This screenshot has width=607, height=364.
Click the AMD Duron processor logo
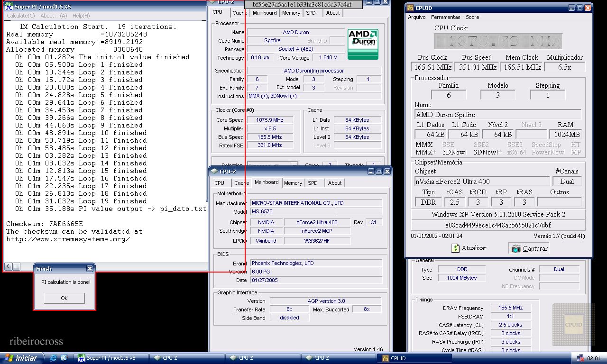click(363, 44)
